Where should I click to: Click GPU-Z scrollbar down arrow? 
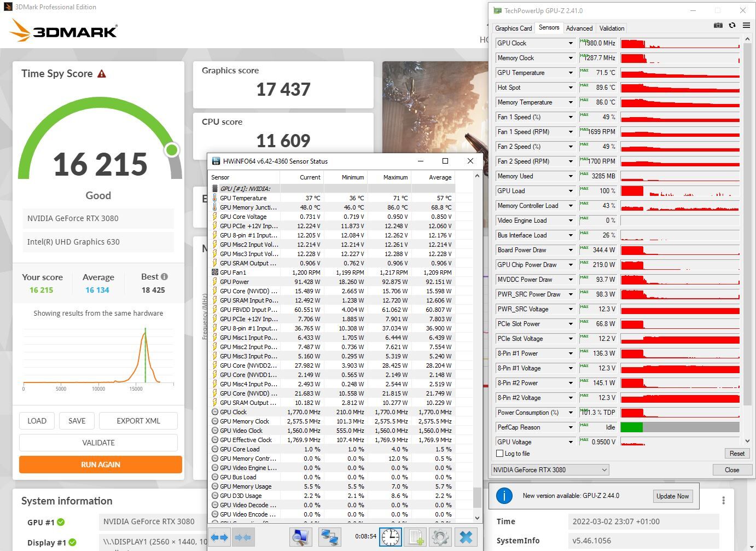coord(747,440)
